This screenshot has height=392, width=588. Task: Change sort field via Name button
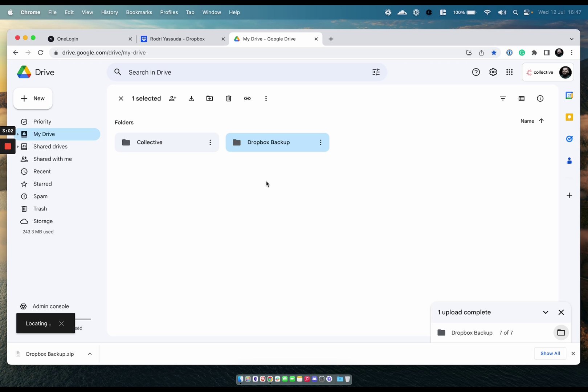[x=527, y=121]
